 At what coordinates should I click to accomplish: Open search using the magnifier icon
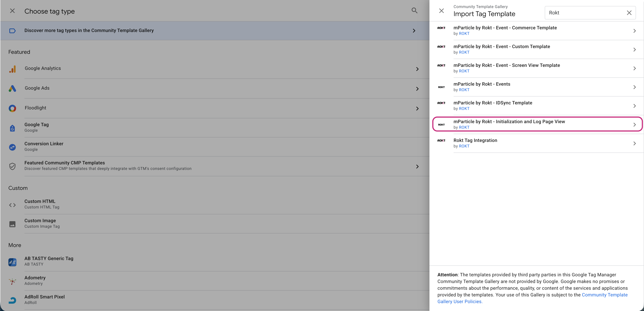tap(414, 11)
